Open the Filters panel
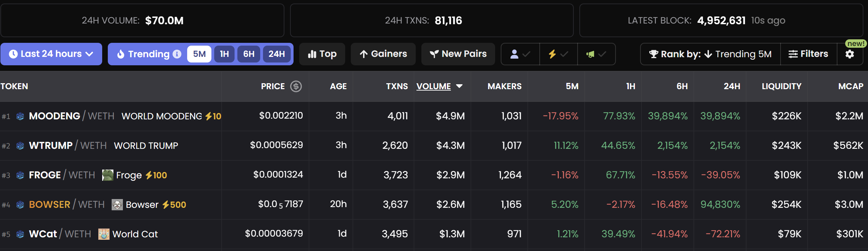 click(x=808, y=54)
